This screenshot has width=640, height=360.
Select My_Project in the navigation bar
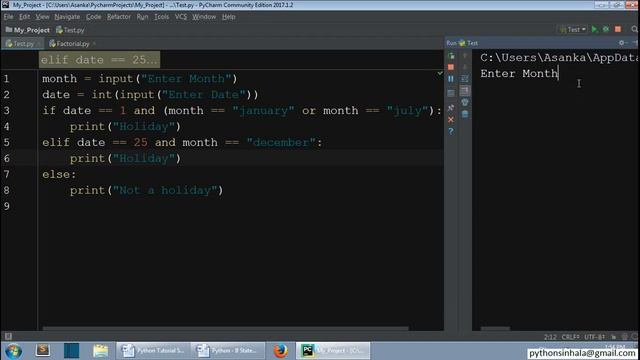[x=27, y=30]
